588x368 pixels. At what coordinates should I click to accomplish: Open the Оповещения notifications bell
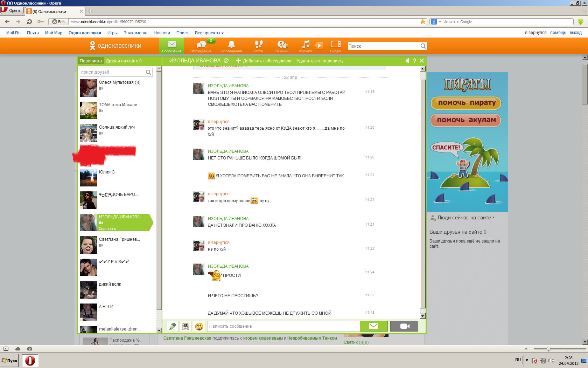231,46
